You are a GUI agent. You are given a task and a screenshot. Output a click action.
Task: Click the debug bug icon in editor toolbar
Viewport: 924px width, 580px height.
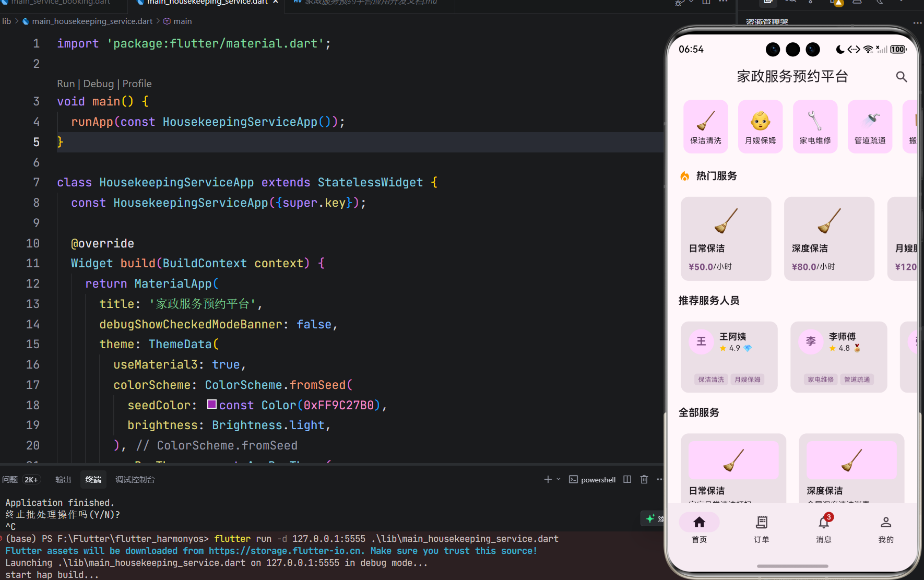click(680, 3)
